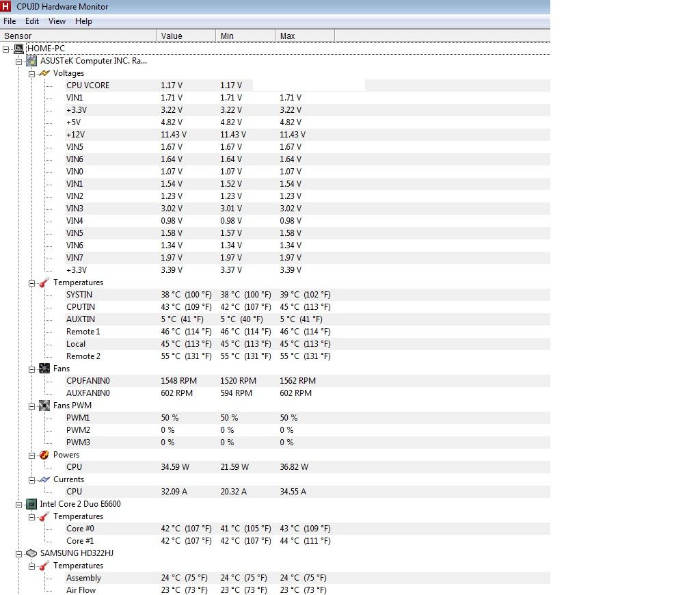Select the AUXFANIN0 fan row
The height and width of the screenshot is (595, 700).
point(308,393)
